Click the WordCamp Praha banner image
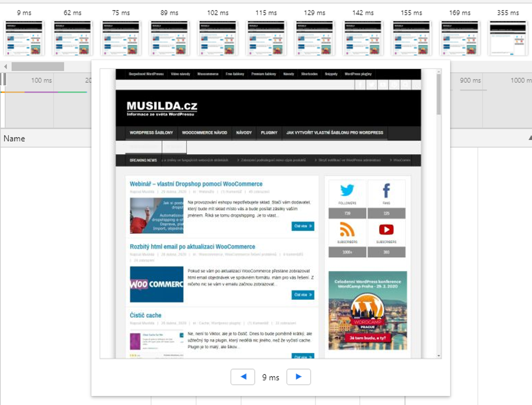532x405 pixels. 367,311
